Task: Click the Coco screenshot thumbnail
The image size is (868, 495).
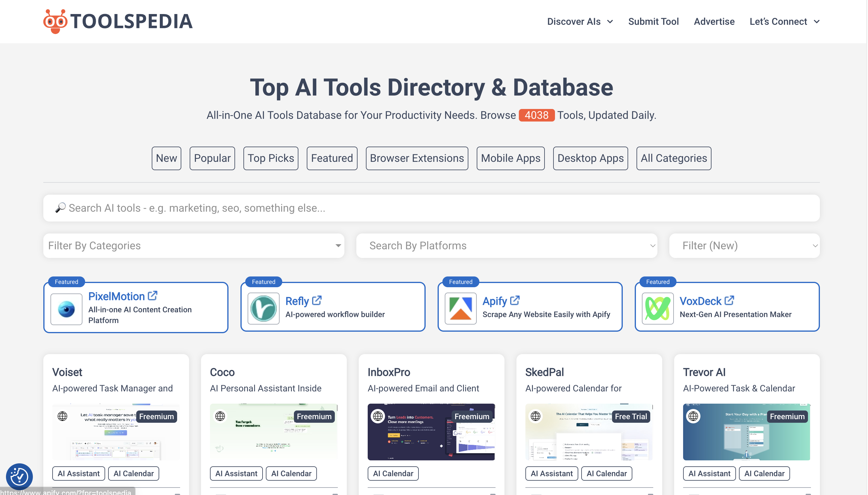Action: coord(274,431)
